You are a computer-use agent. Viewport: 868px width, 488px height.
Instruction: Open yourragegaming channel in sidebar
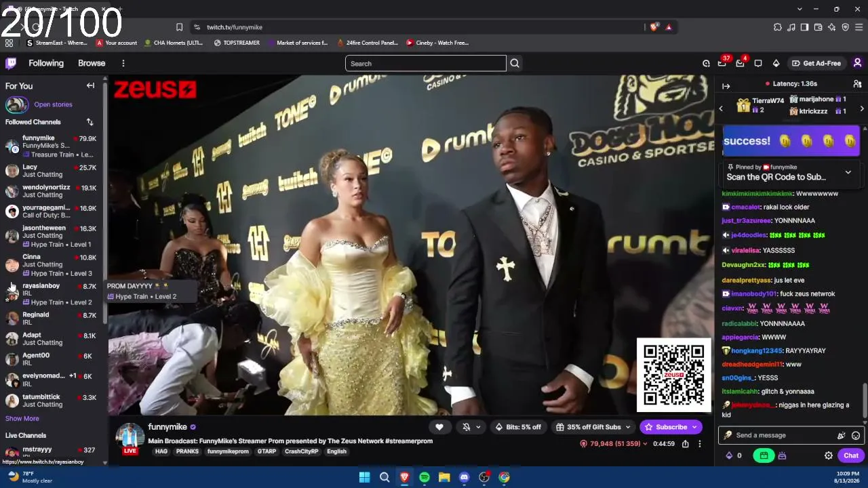pos(53,211)
